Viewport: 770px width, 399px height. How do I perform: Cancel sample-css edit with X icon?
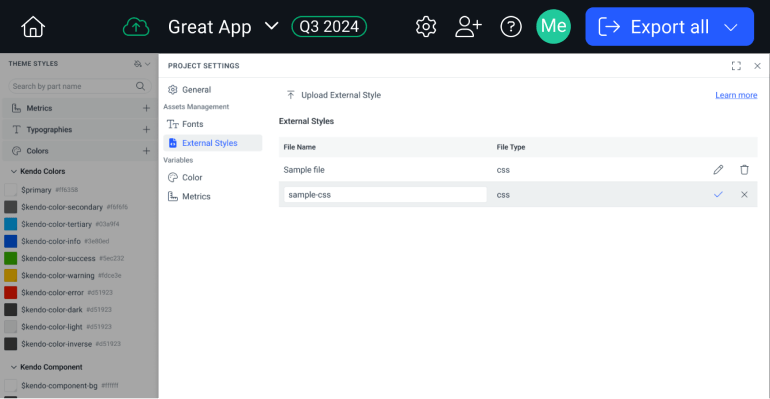coord(744,195)
